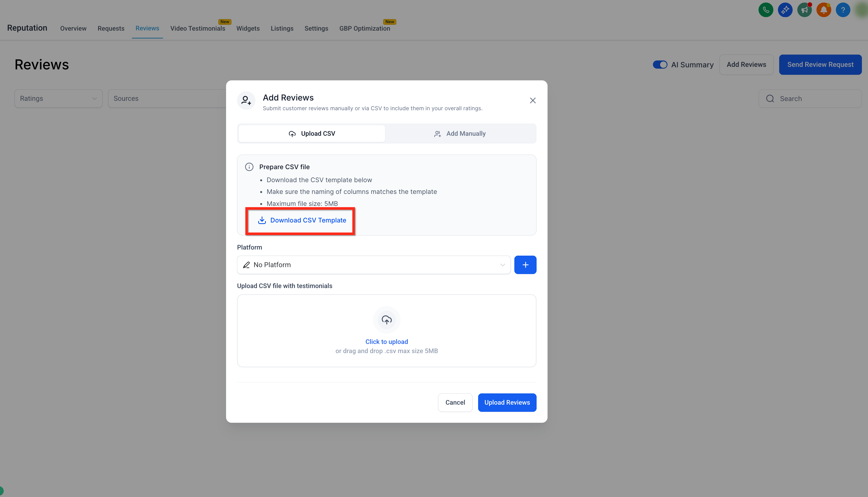Click the blue question mark help icon
This screenshot has height=497, width=868.
tap(843, 10)
